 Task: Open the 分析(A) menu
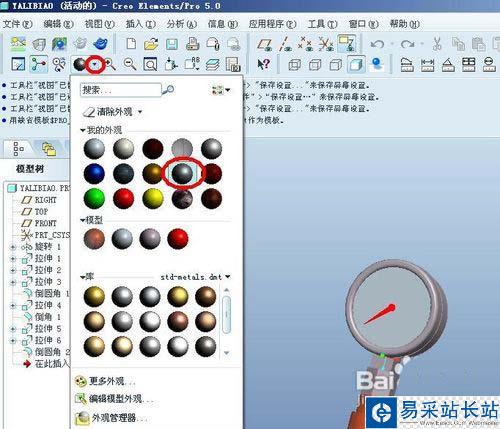coord(182,24)
